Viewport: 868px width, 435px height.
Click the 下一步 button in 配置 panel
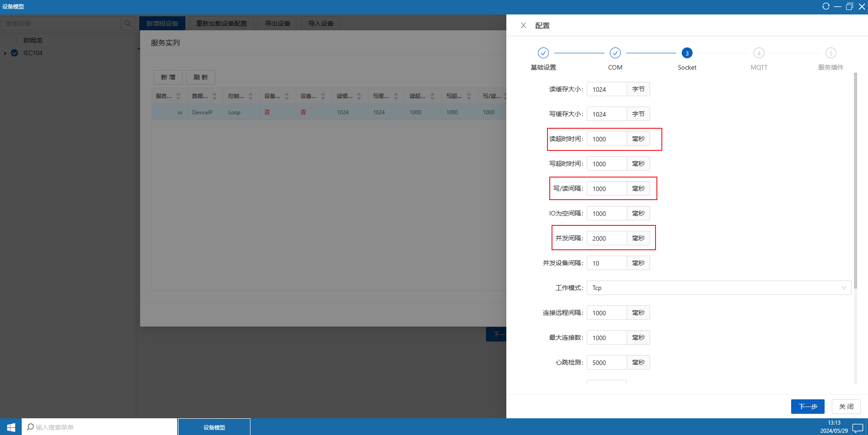pos(807,407)
